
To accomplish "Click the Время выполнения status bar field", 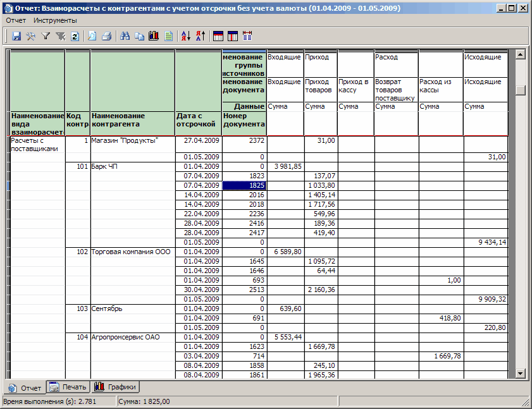I will tap(59, 401).
